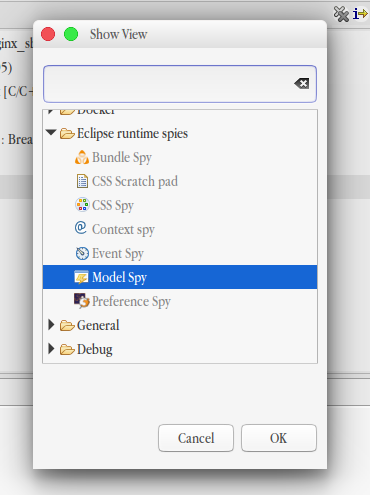The width and height of the screenshot is (370, 495).
Task: Click the Model Spy icon
Action: pos(81,277)
